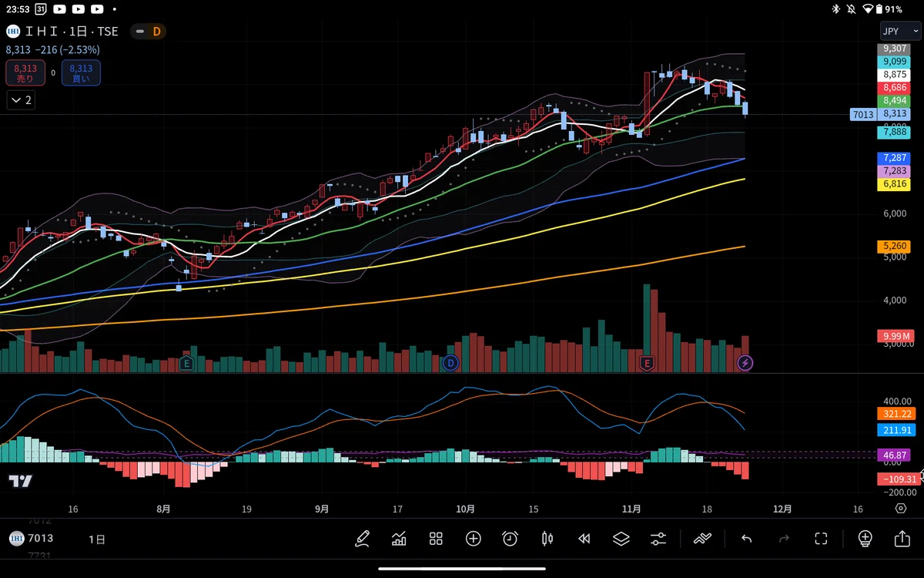The width and height of the screenshot is (924, 578).
Task: Undo last action with left arrow
Action: click(746, 539)
